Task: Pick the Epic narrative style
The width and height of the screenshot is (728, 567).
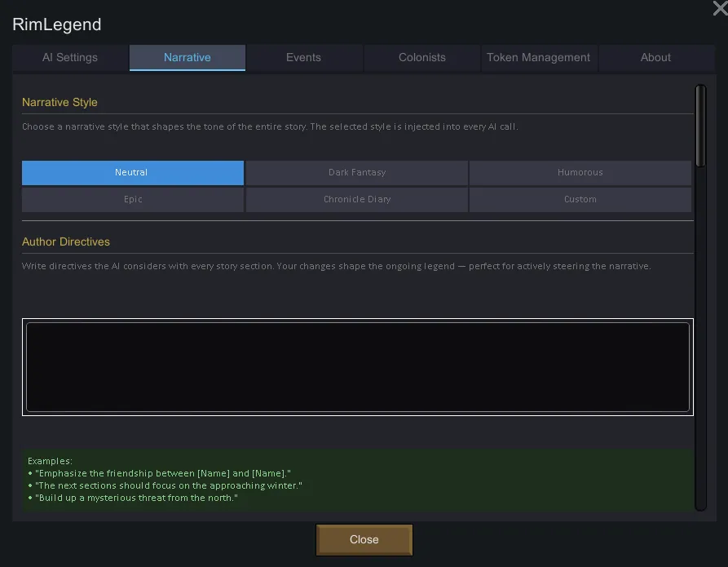Action: [132, 200]
